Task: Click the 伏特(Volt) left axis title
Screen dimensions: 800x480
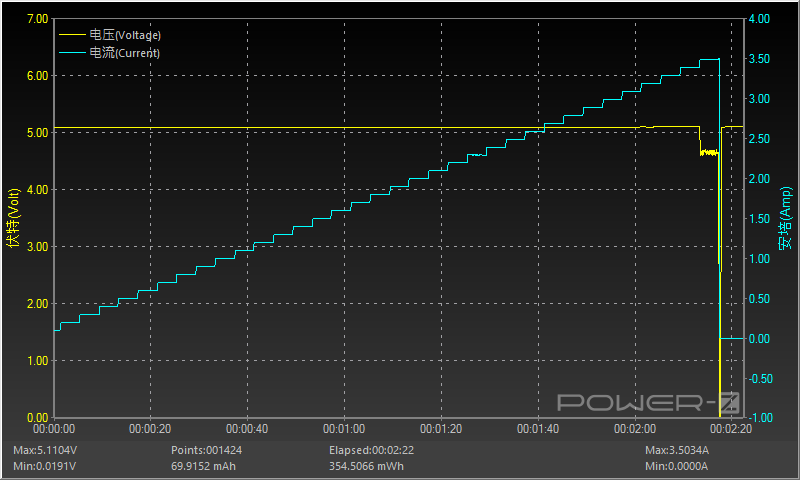Action: (x=12, y=217)
